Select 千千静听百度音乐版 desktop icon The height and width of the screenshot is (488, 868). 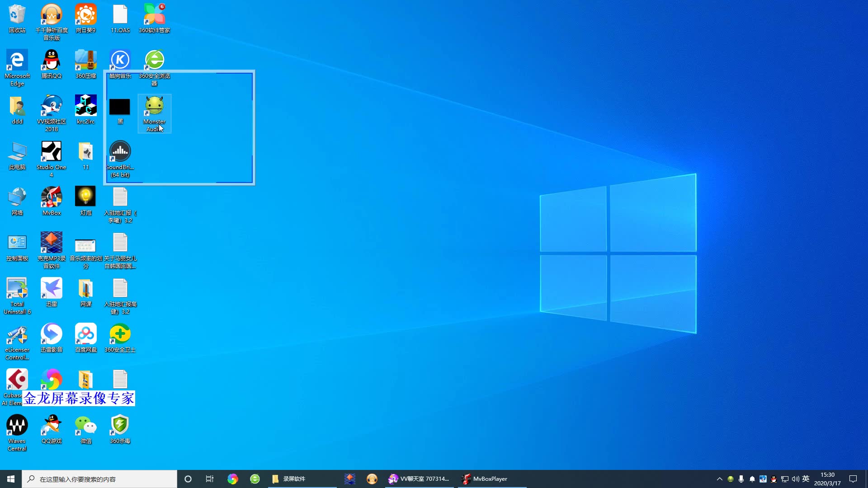click(52, 22)
